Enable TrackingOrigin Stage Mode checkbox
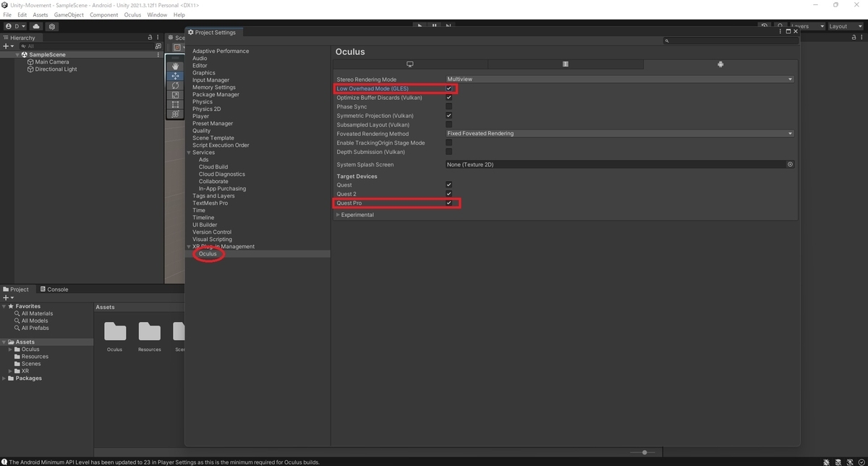This screenshot has width=868, height=466. pos(448,143)
